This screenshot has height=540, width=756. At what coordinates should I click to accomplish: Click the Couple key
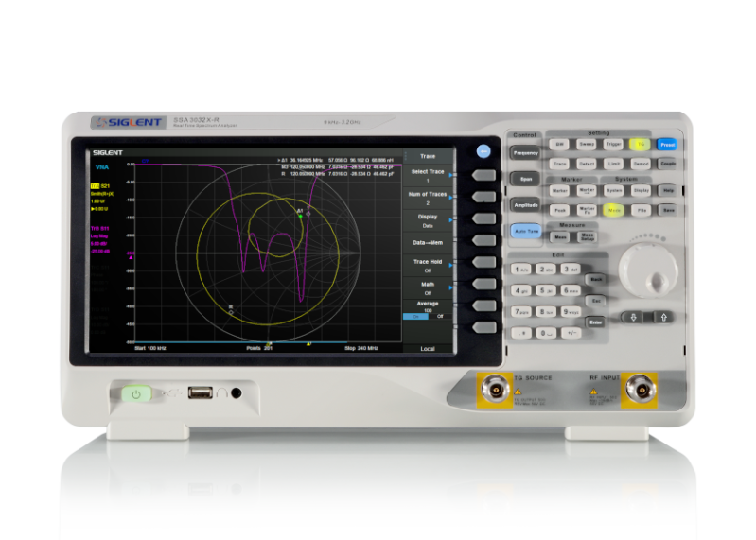click(x=668, y=164)
